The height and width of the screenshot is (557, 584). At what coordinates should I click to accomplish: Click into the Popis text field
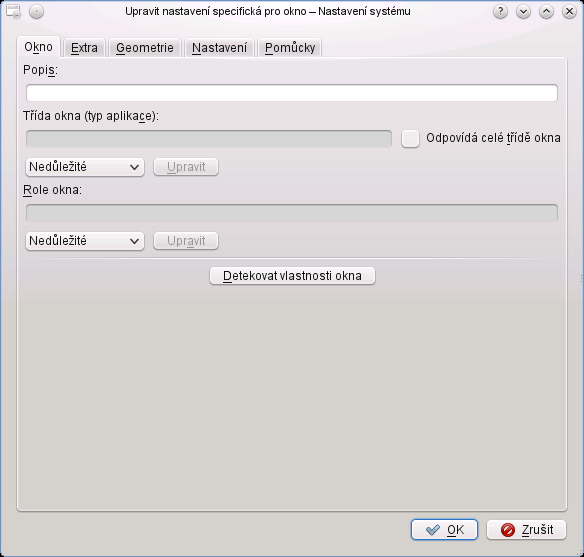pyautogui.click(x=292, y=93)
